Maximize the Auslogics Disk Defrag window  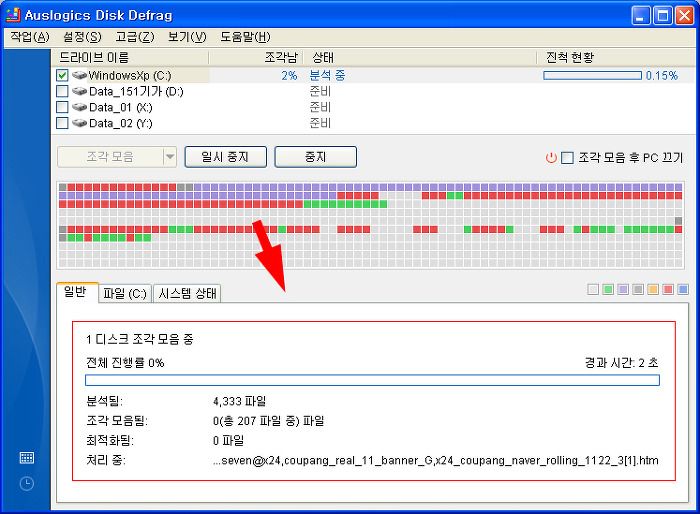pos(663,16)
